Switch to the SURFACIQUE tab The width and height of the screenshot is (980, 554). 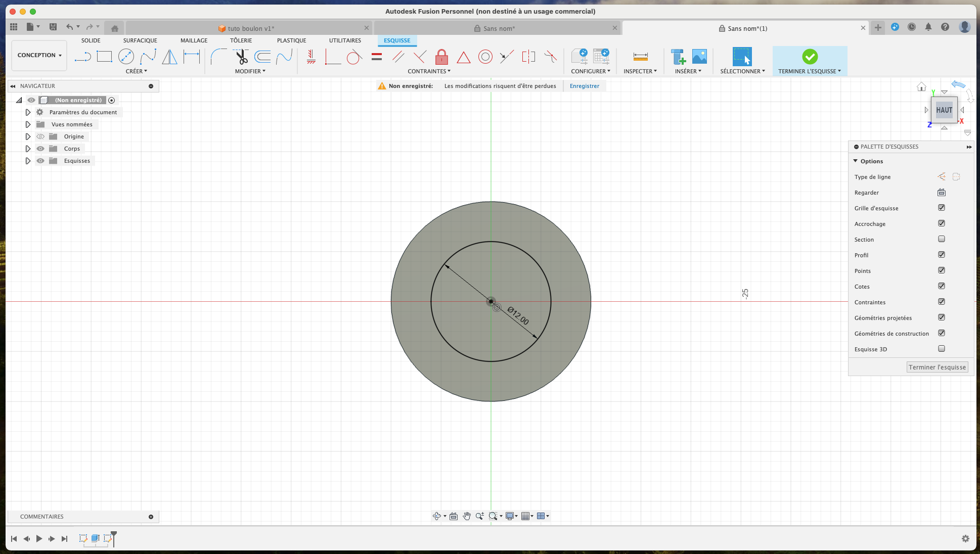[x=140, y=40]
